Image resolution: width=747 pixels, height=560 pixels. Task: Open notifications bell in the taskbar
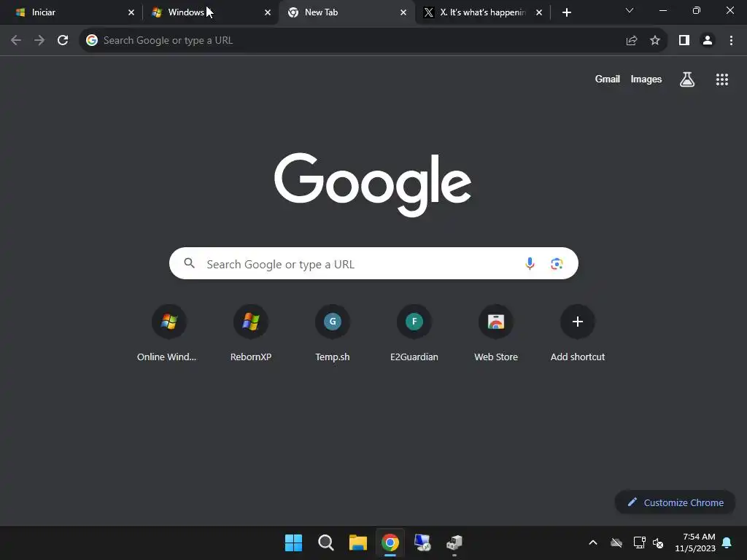727,542
